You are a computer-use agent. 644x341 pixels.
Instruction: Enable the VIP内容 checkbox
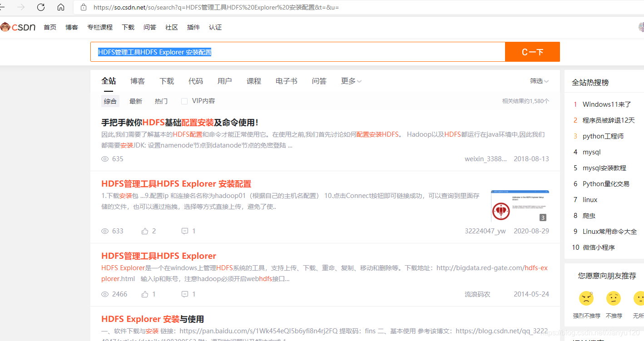click(x=184, y=101)
